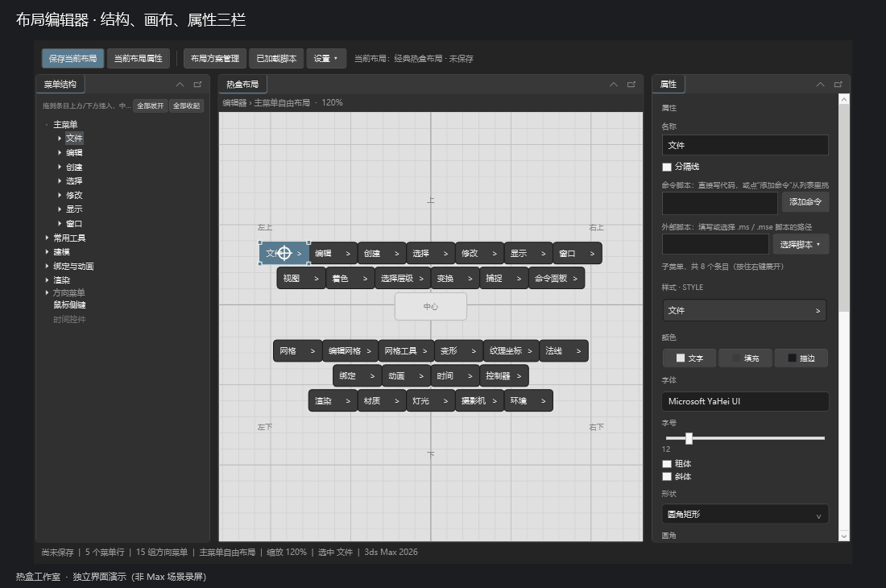
Task: Pop out the 属性 panel
Action: tap(838, 84)
